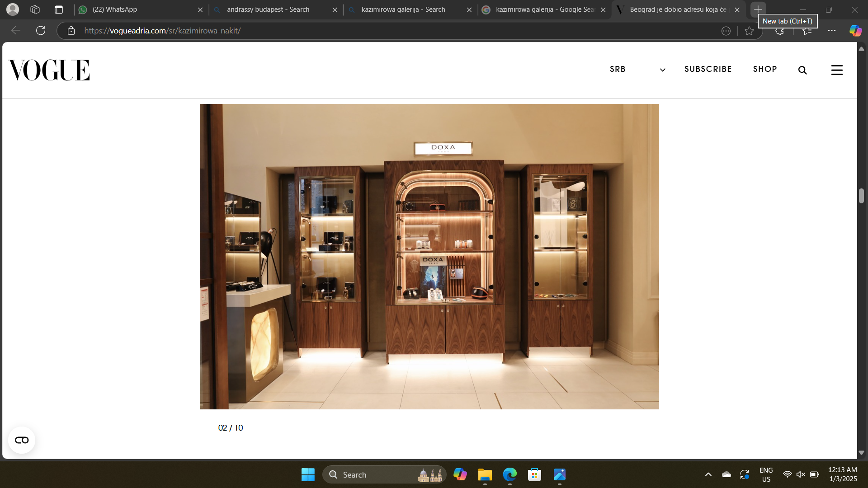
Task: Open the round accessibility widget button
Action: pyautogui.click(x=22, y=440)
